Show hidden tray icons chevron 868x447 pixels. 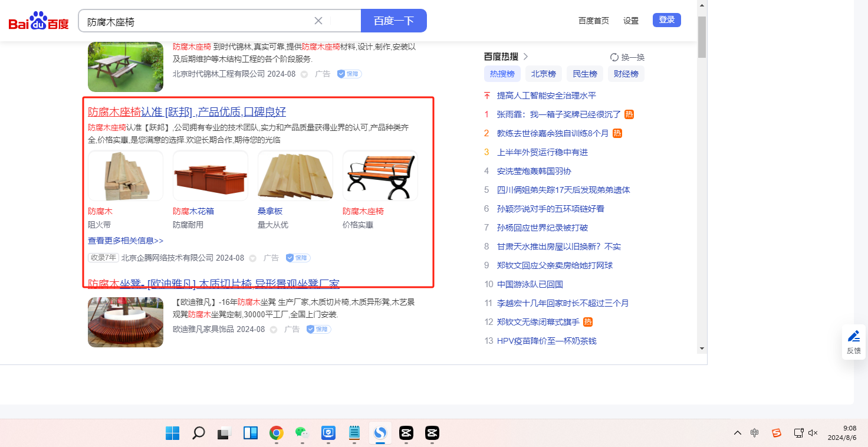(738, 433)
